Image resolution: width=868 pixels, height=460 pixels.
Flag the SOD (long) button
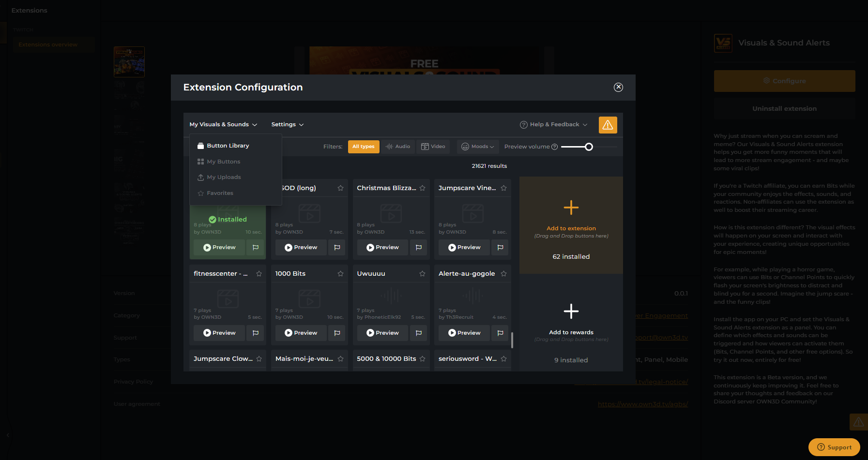(337, 247)
